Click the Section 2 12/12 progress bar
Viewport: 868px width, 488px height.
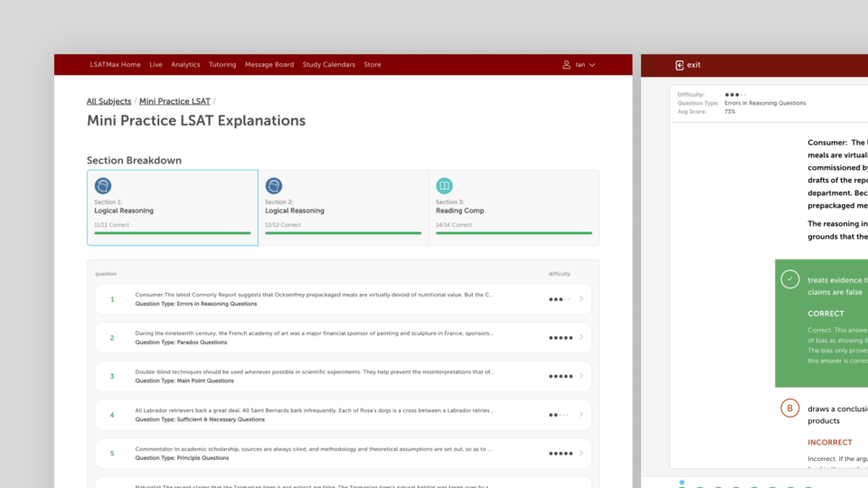click(344, 233)
